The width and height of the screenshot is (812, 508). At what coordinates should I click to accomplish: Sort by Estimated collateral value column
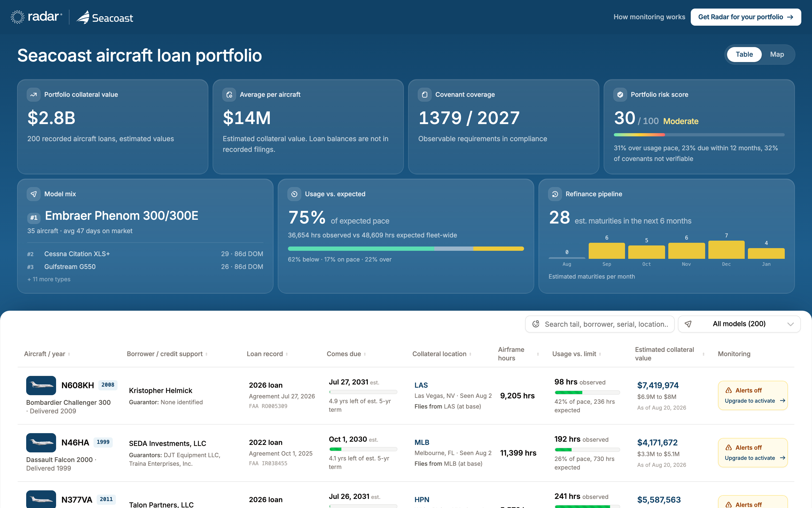(x=670, y=354)
